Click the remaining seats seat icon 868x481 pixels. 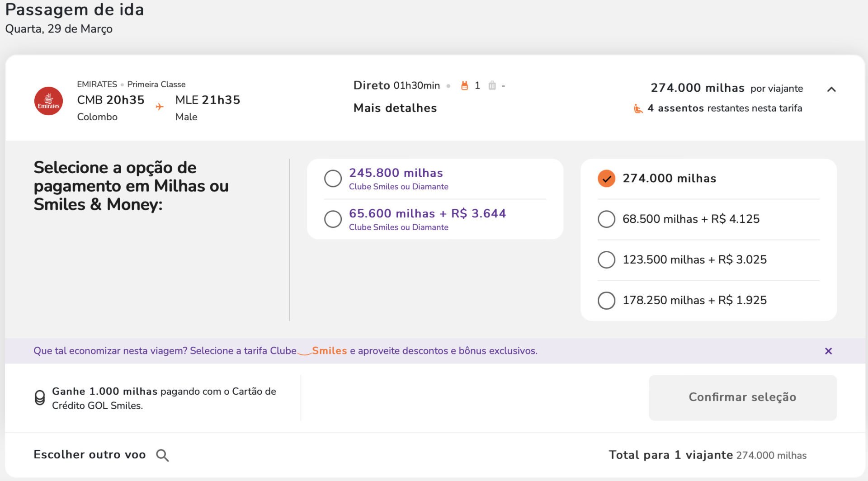pos(638,108)
